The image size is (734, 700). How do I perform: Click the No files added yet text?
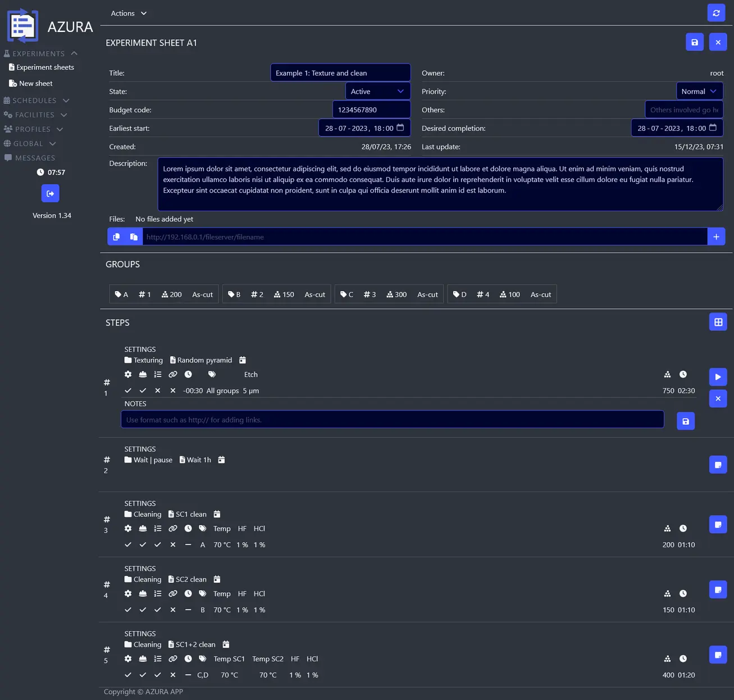(164, 219)
